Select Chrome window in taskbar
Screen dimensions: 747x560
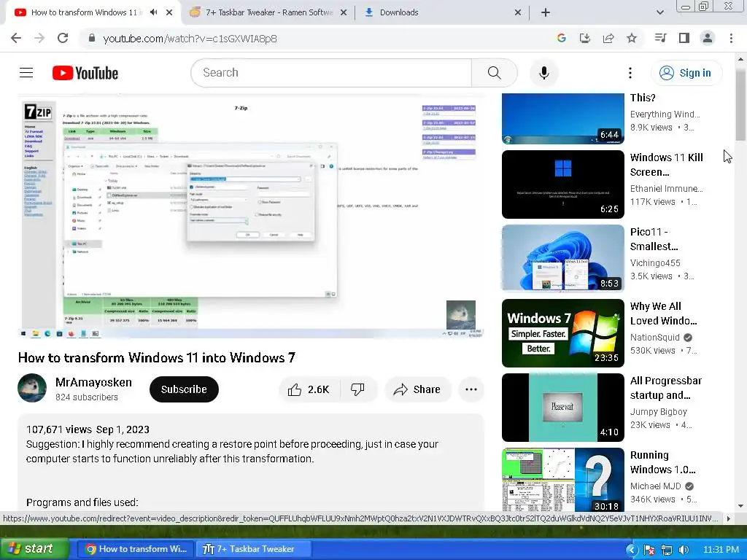(x=136, y=549)
